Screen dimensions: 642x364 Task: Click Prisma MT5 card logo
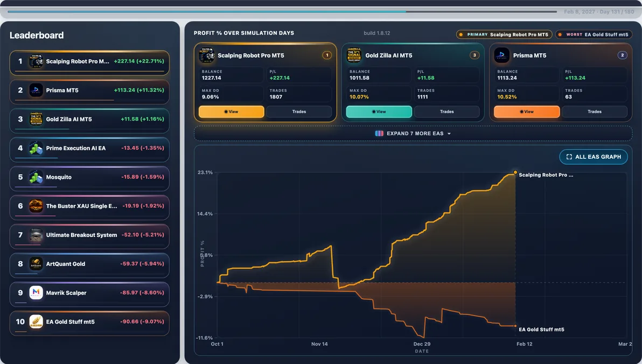coord(501,55)
